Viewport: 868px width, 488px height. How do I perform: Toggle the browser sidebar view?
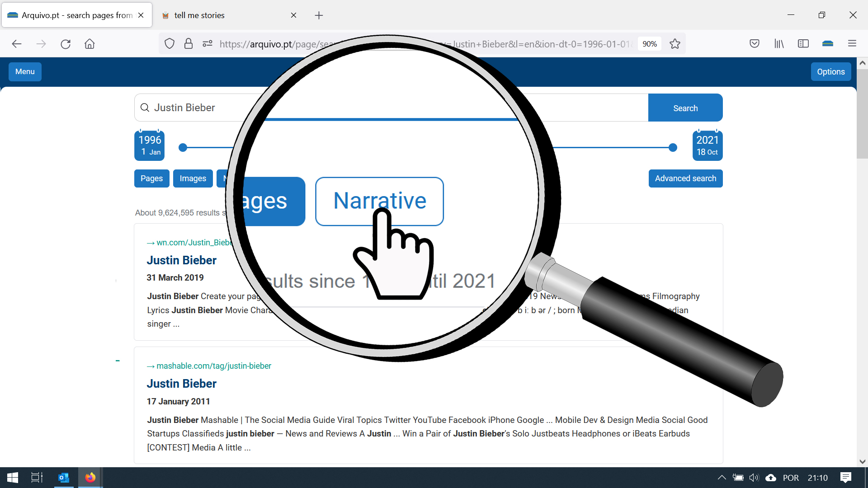[x=803, y=44]
